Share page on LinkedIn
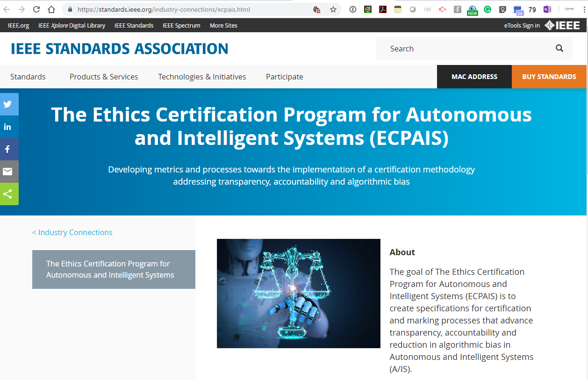The height and width of the screenshot is (380, 588). tap(9, 127)
